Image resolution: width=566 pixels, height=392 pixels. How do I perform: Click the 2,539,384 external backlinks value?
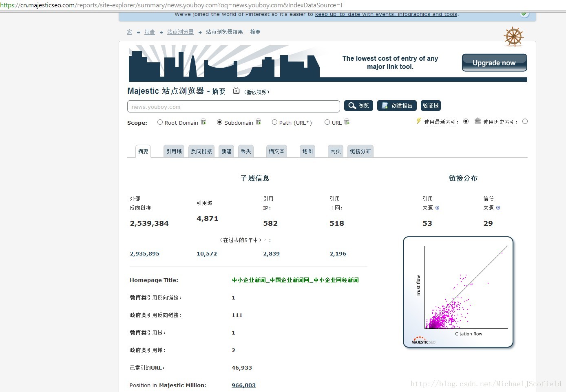tap(149, 223)
